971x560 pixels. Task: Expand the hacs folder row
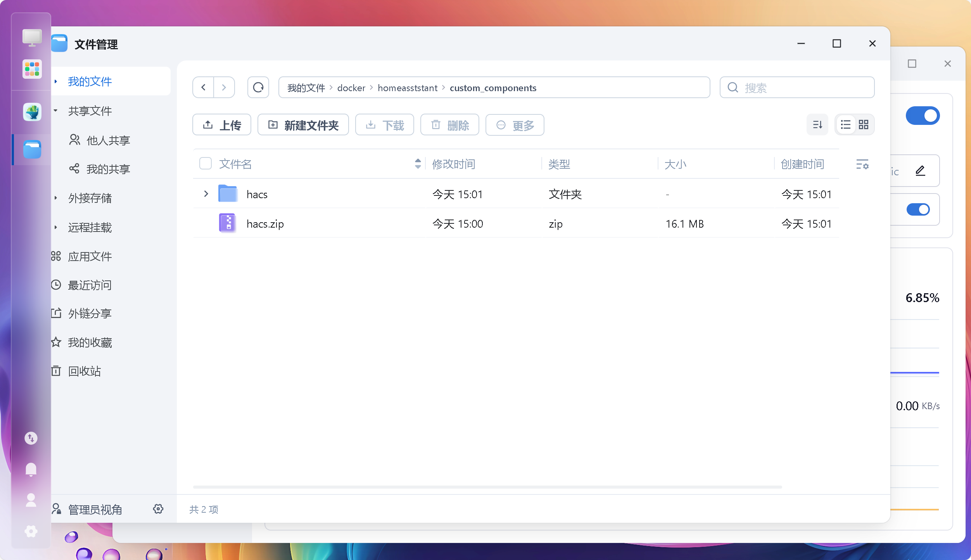pyautogui.click(x=206, y=194)
